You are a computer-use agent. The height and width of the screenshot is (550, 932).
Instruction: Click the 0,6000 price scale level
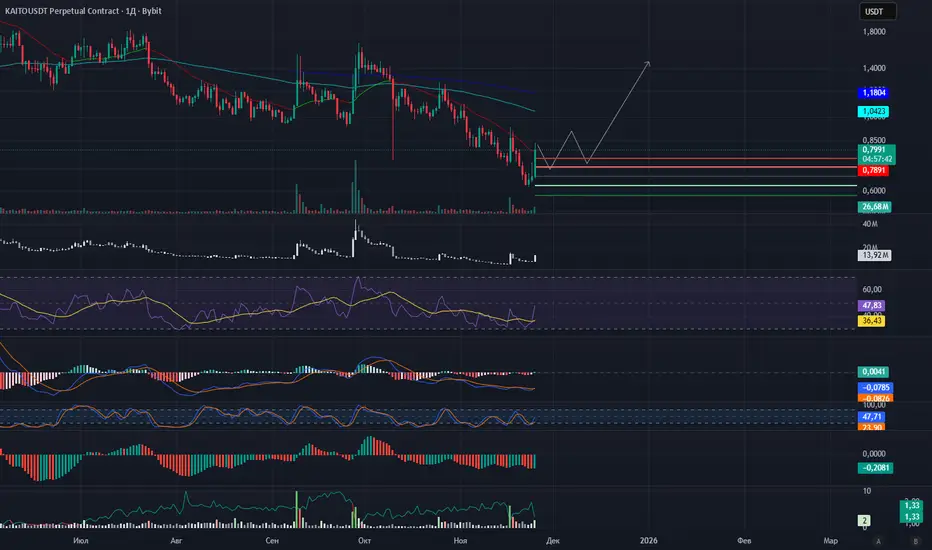(874, 191)
